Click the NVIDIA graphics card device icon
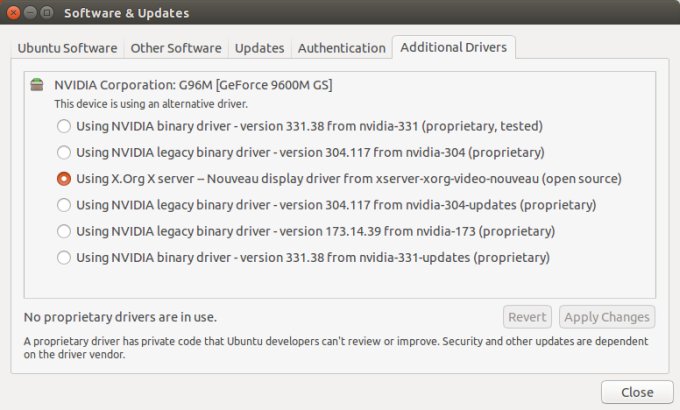Image resolution: width=680 pixels, height=410 pixels. (37, 85)
